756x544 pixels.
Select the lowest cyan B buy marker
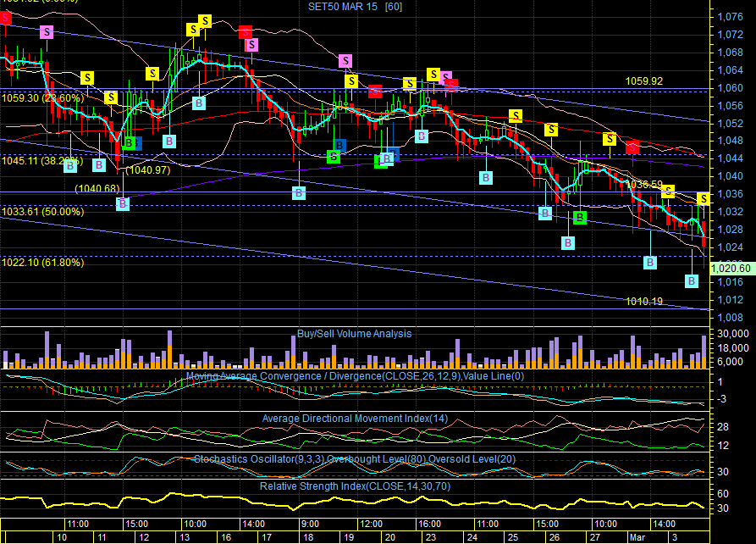(x=692, y=281)
